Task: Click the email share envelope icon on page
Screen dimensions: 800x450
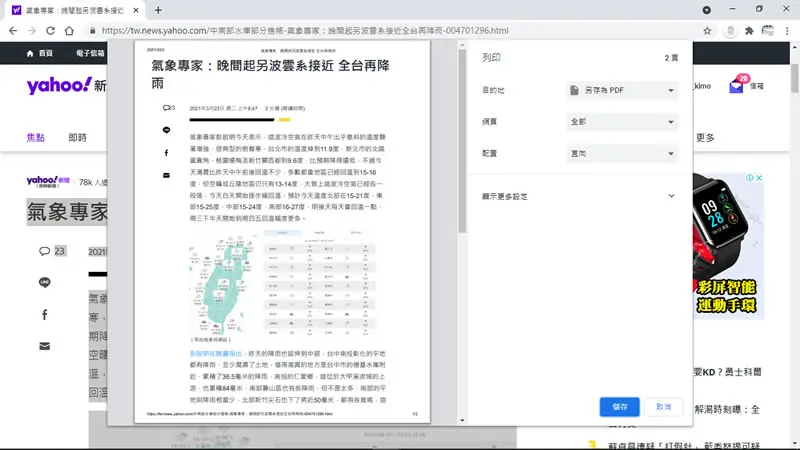Action: (44, 346)
